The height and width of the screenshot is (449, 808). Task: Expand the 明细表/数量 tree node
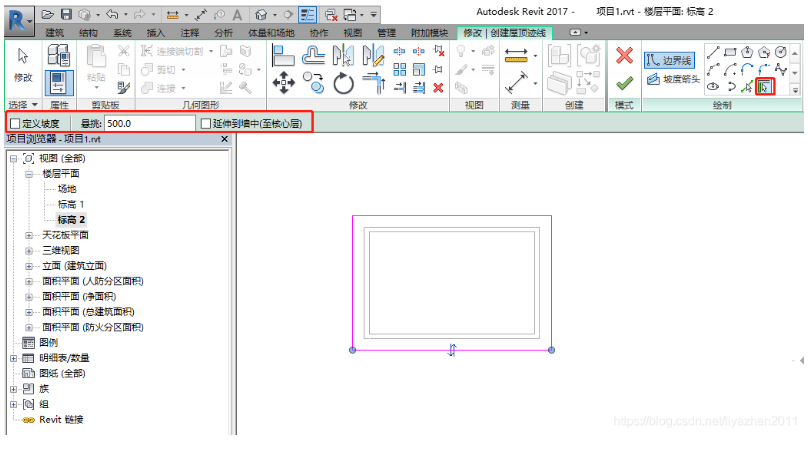14,358
